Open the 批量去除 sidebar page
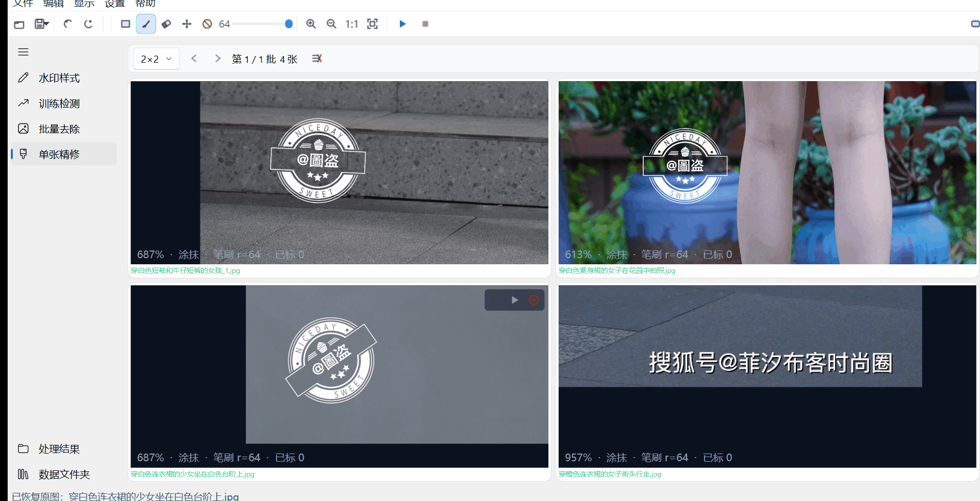Screen dimensions: 980x501 click(x=64, y=129)
